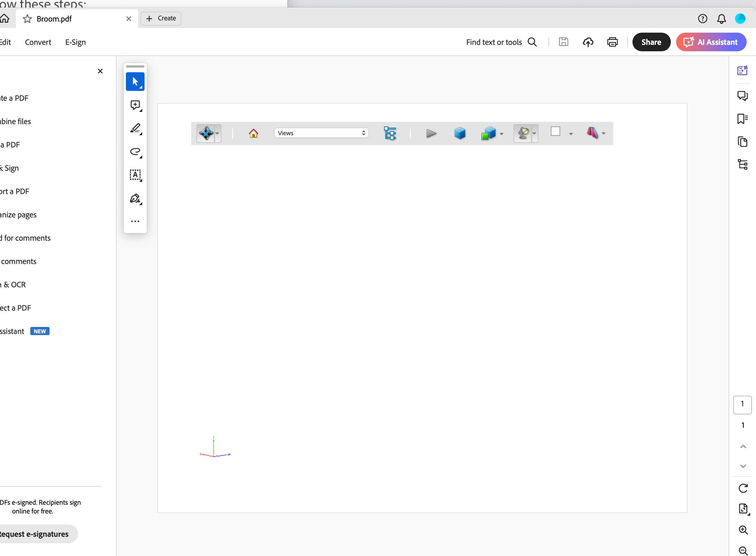756x556 pixels.
Task: Open the extra lighting dropdown arrow
Action: pos(534,133)
